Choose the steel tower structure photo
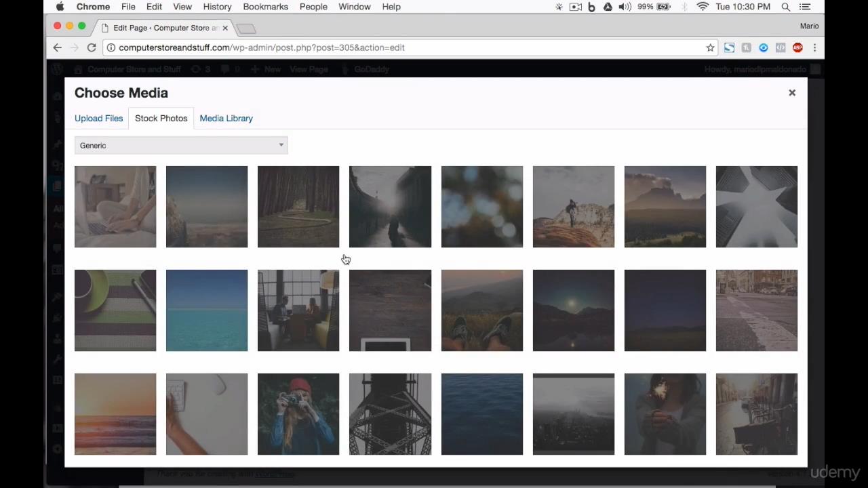The width and height of the screenshot is (868, 488). point(390,414)
